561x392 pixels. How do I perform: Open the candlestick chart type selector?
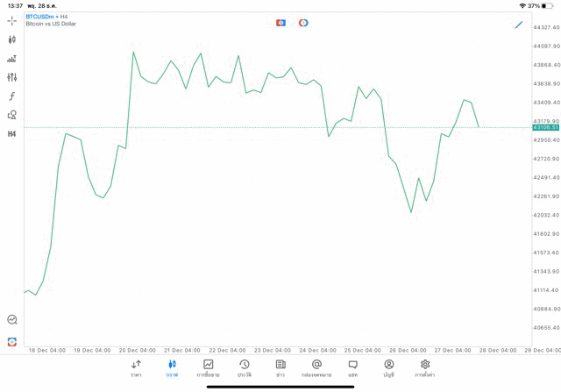pos(12,39)
